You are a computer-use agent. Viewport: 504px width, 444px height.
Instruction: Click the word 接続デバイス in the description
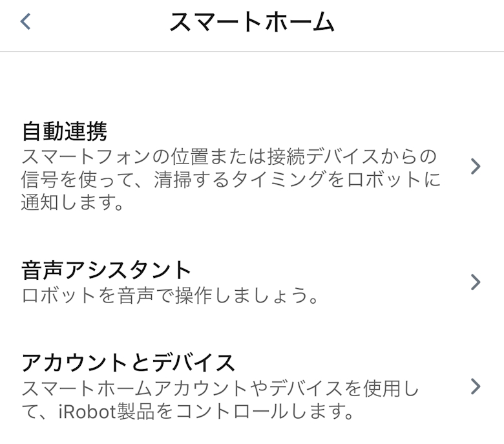click(324, 157)
